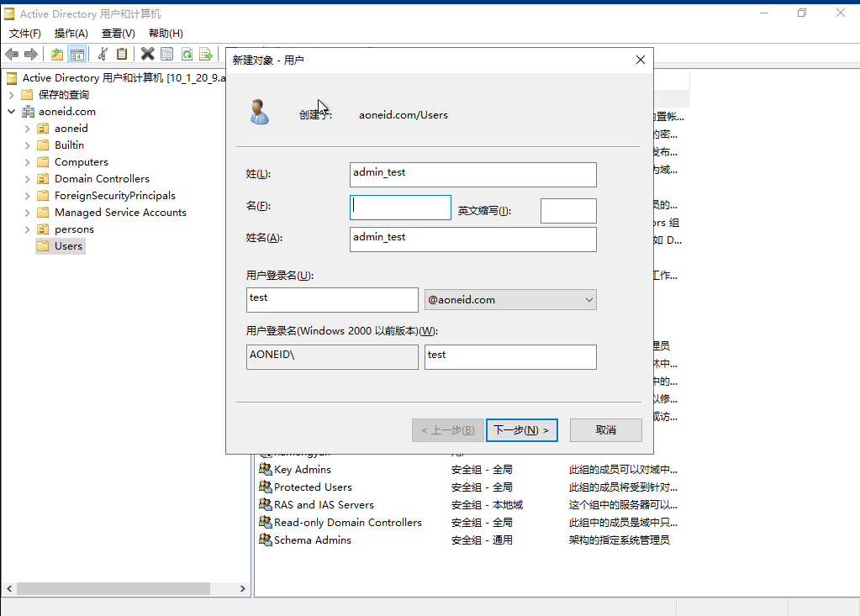Click the Cut scissors icon
The width and height of the screenshot is (860, 616).
[x=103, y=55]
